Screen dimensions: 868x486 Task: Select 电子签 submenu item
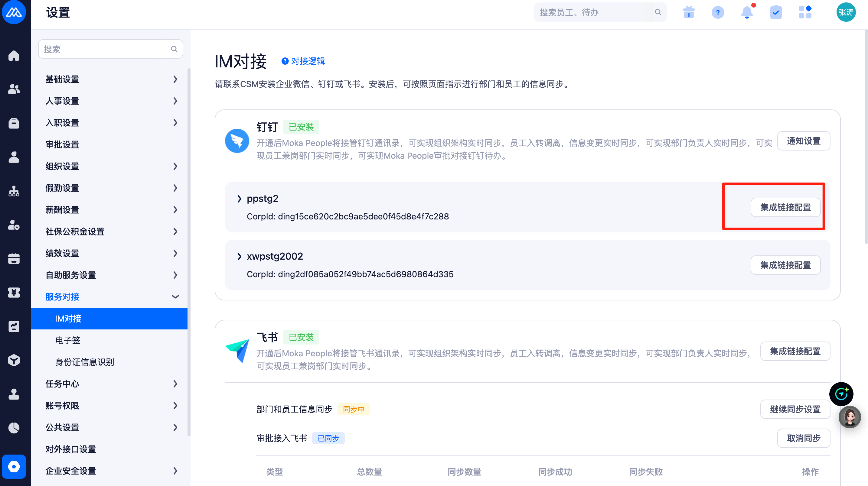tap(109, 340)
